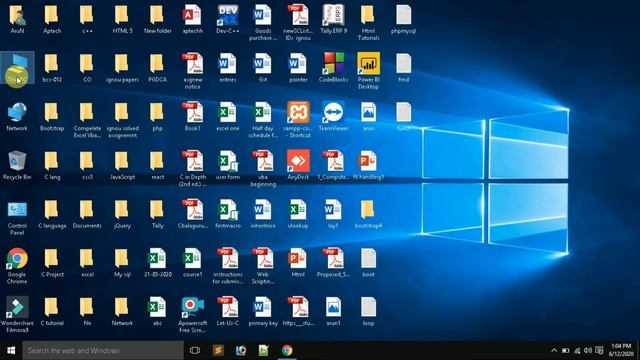Select the 'My sql' folder
This screenshot has width=640, height=360.
coord(122,262)
